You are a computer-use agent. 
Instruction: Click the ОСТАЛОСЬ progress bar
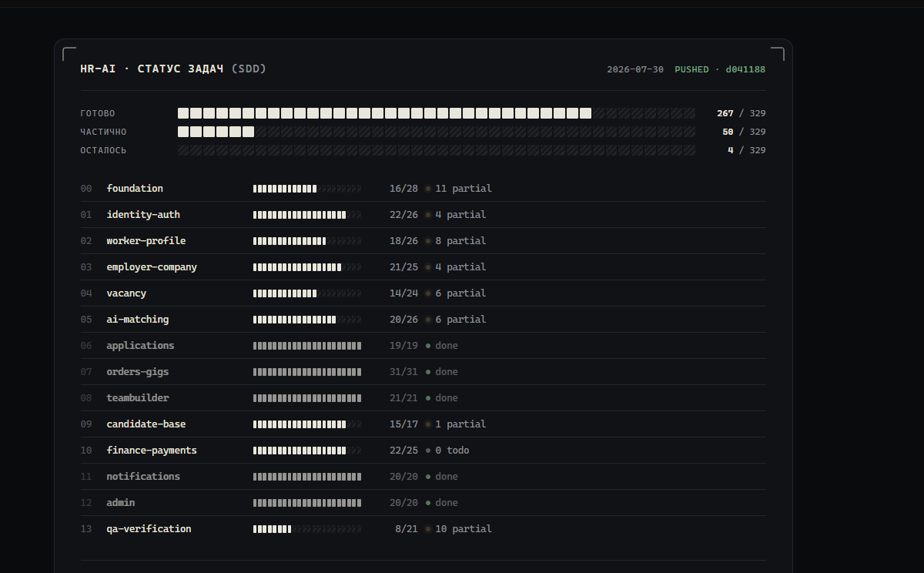point(437,150)
